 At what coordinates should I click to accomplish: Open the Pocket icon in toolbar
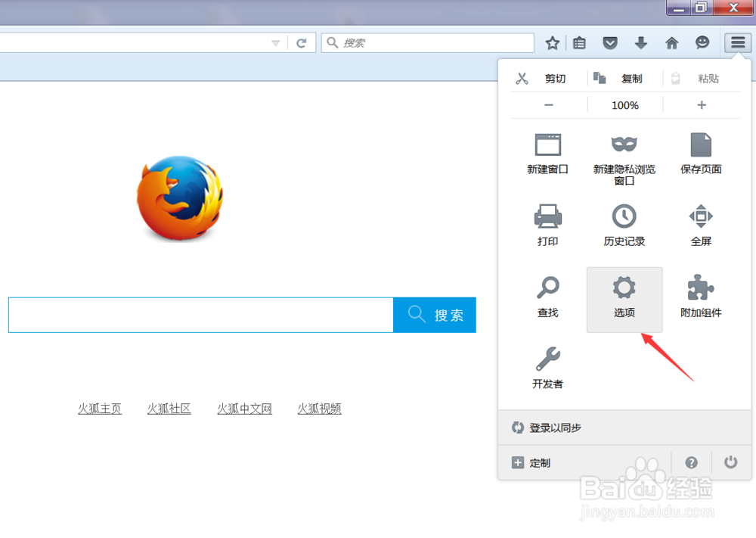(x=610, y=43)
